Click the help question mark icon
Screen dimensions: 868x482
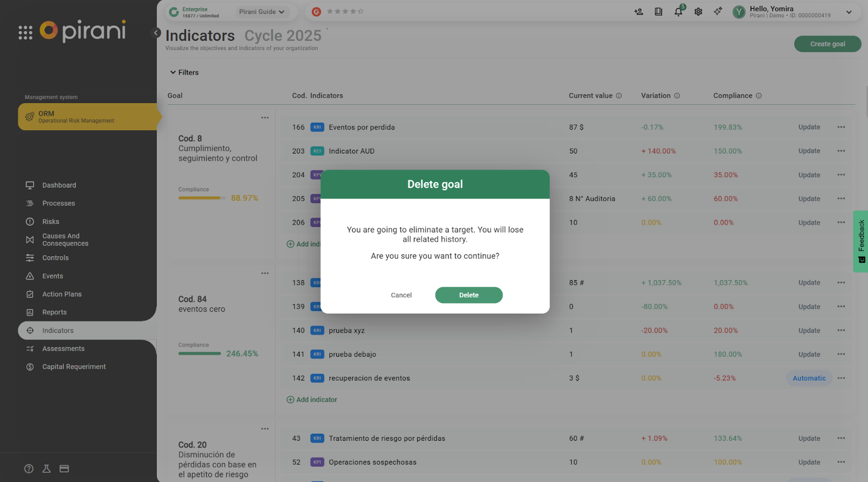pos(29,468)
